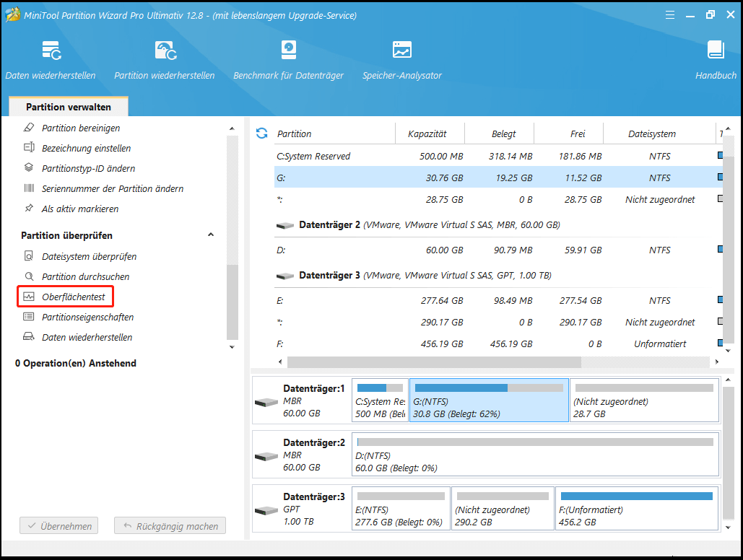Sort by Partition column header

pyautogui.click(x=334, y=134)
